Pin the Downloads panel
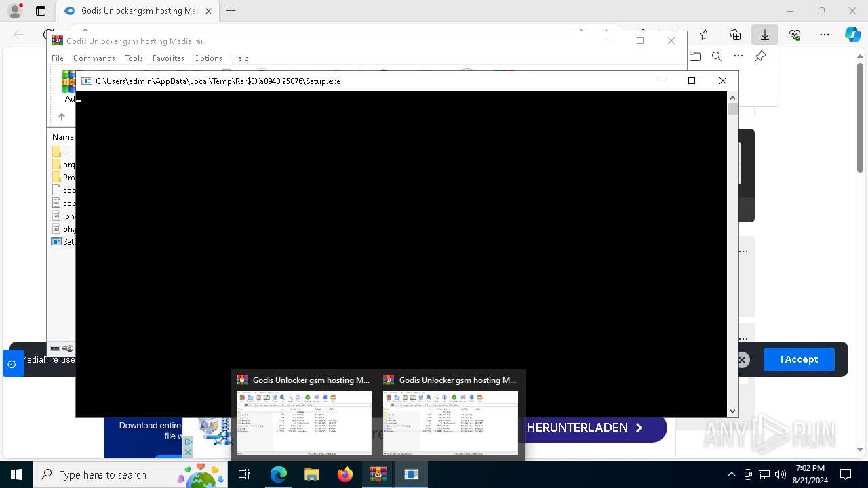This screenshot has width=868, height=488. [760, 56]
